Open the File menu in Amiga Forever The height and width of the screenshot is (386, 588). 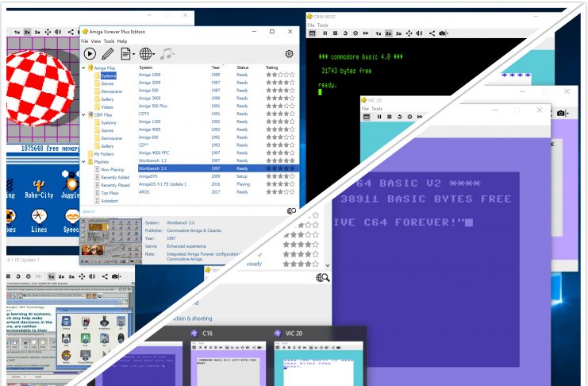click(x=85, y=41)
